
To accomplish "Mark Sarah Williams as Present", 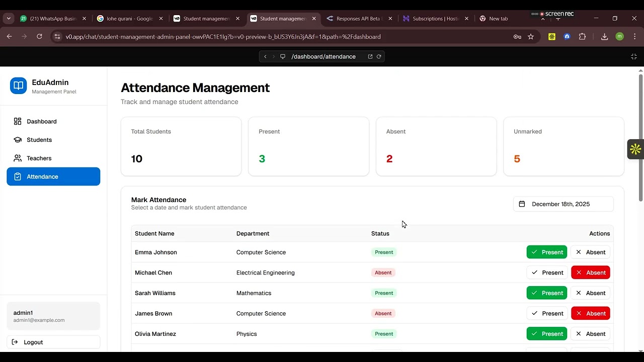I will (x=547, y=293).
